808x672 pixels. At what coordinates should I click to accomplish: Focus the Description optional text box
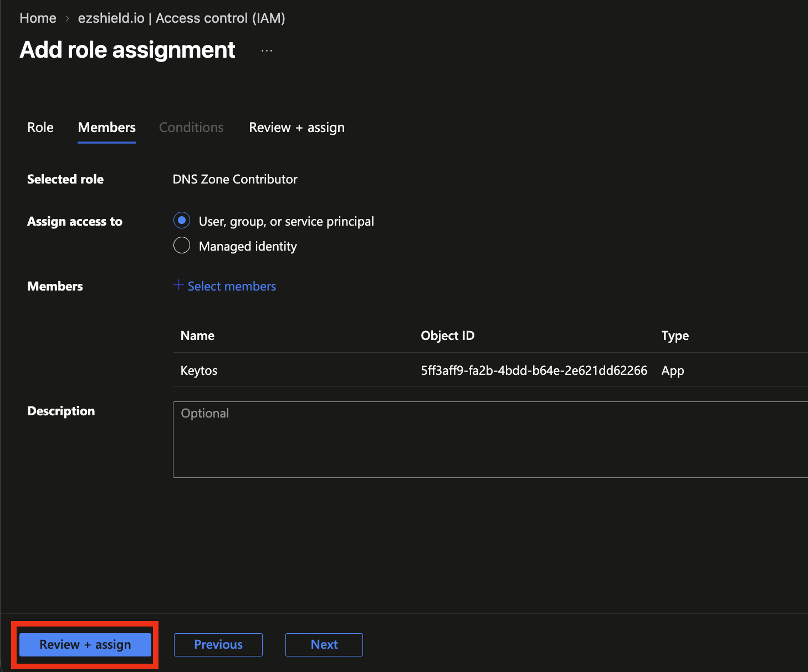(x=490, y=440)
